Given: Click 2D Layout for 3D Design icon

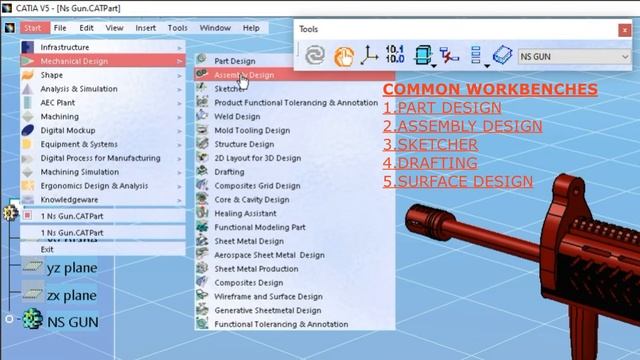Looking at the screenshot, I should pyautogui.click(x=202, y=157).
